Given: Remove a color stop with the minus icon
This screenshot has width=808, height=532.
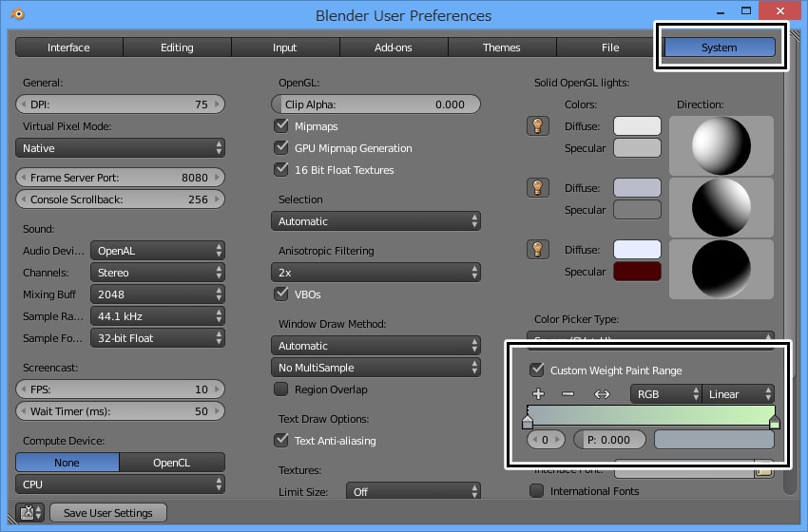Looking at the screenshot, I should 568,394.
